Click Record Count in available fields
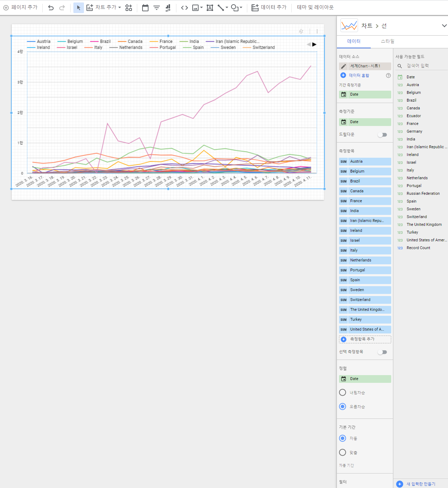Viewport: 448px width, 488px height. (418, 248)
